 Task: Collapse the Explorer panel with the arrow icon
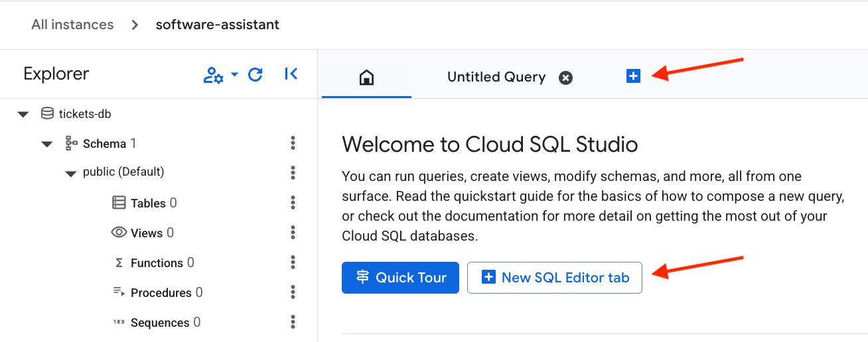[291, 74]
